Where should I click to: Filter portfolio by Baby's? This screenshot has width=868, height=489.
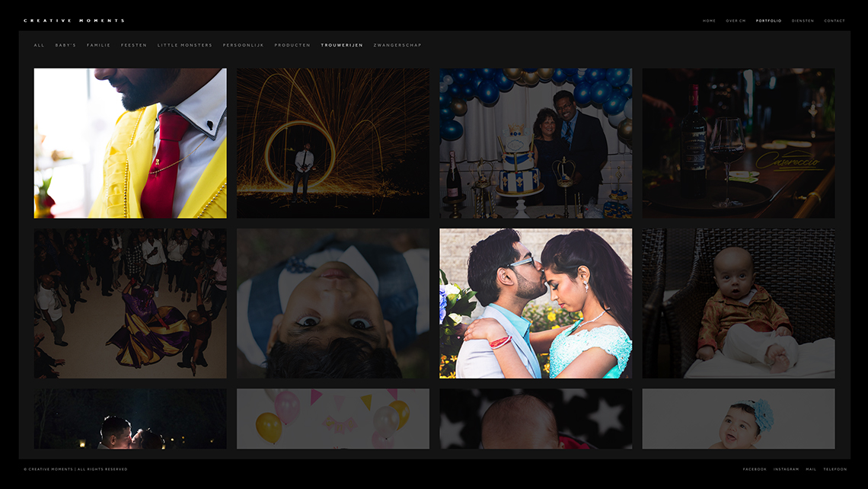coord(65,45)
